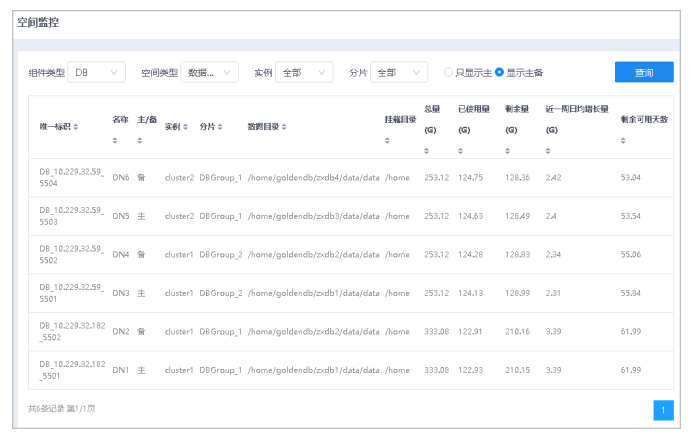Click remaining days value 53.54
Image resolution: width=690 pixels, height=435 pixels.
coord(631,216)
